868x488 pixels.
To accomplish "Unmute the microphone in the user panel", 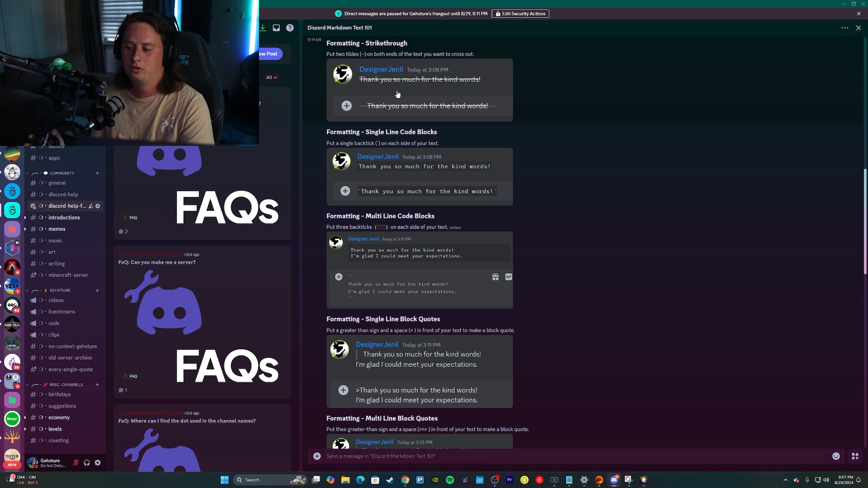I will pyautogui.click(x=75, y=463).
